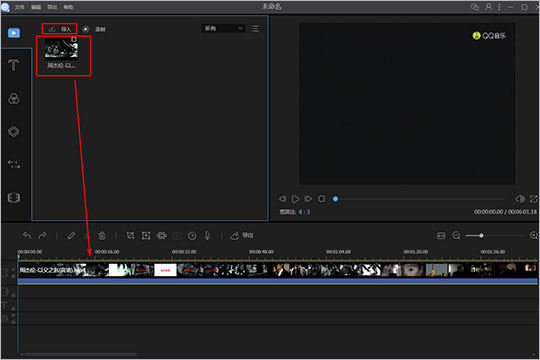Click the small badge icon on the media thumbnail
This screenshot has width=540, height=360.
[x=74, y=39]
